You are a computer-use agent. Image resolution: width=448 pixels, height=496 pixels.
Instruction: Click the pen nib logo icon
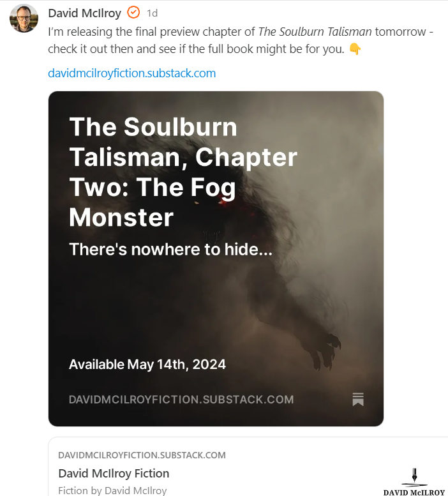[414, 476]
